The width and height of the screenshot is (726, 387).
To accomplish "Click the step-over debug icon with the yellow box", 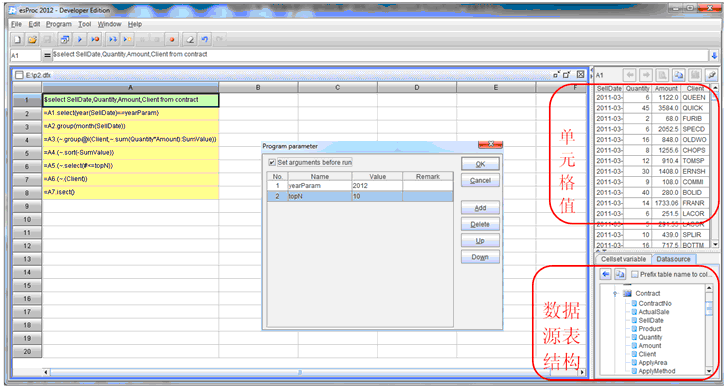I will coord(127,40).
